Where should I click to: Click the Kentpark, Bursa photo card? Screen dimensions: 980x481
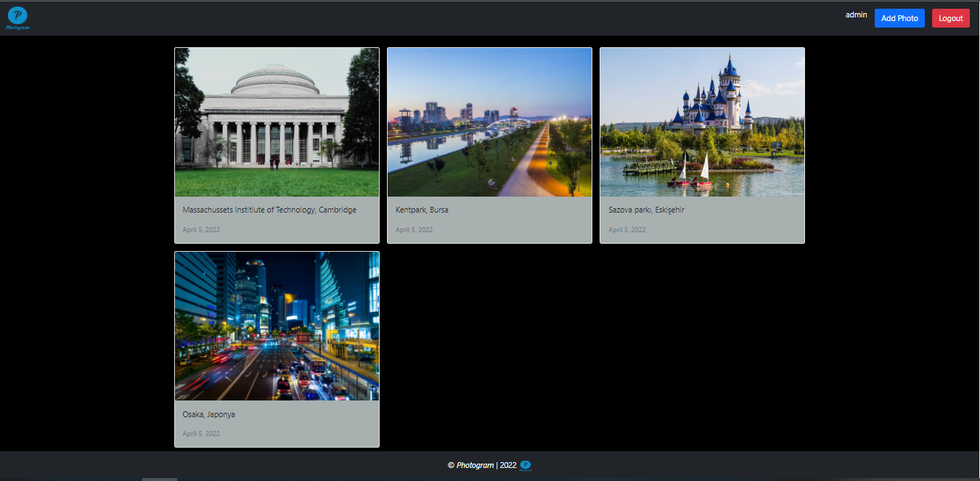pyautogui.click(x=489, y=145)
